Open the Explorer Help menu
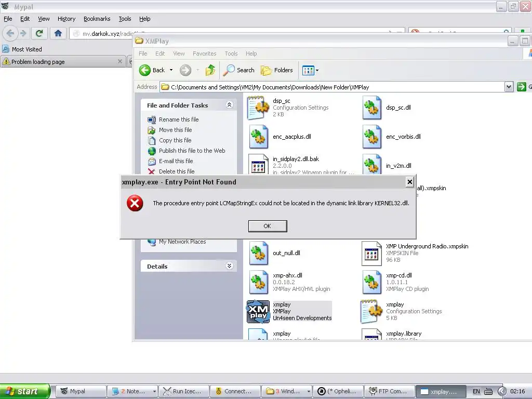 (251, 54)
